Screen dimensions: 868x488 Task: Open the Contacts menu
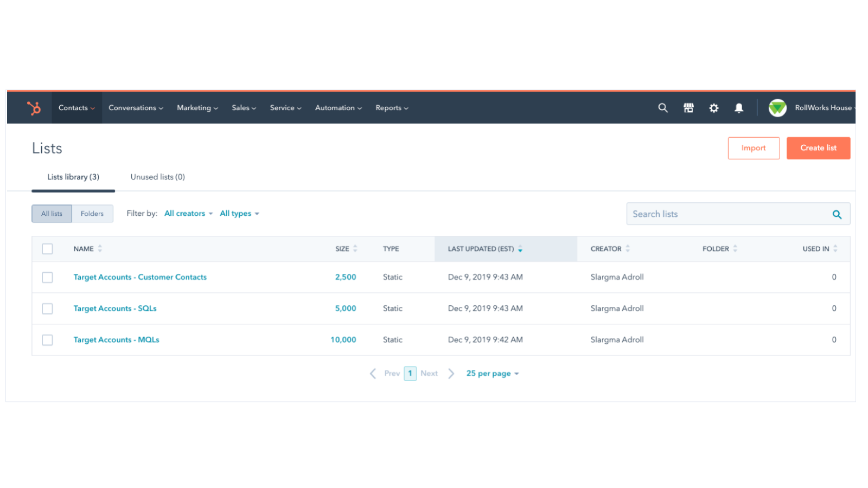click(x=75, y=107)
